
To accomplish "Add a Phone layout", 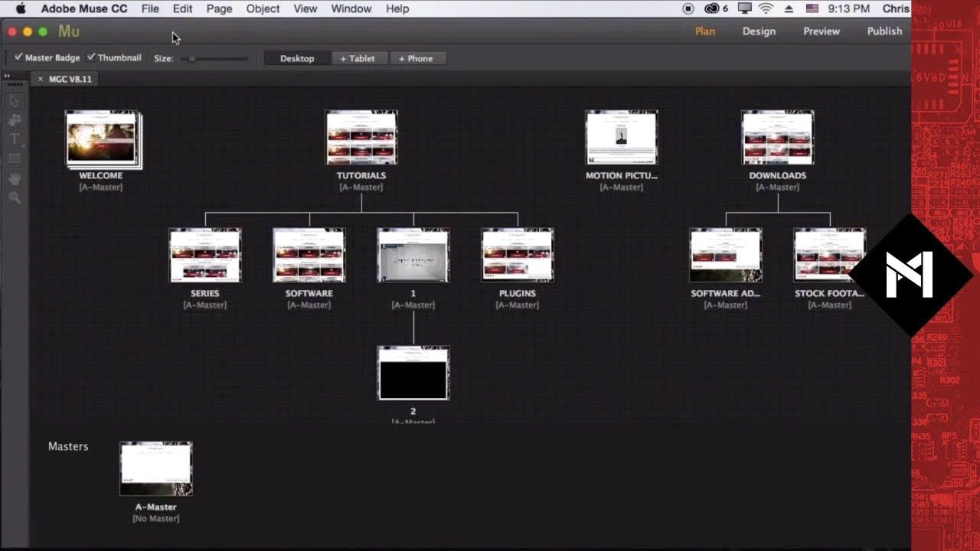I will click(x=416, y=59).
